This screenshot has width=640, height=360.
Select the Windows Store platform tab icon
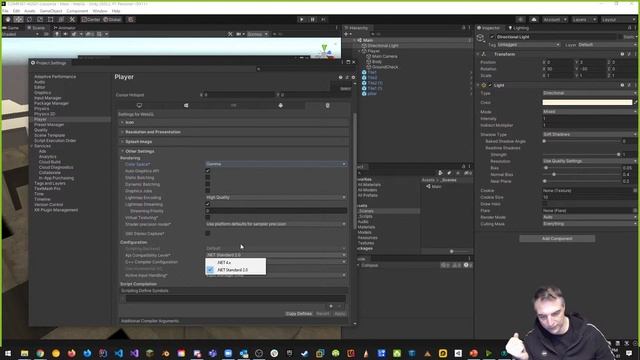pos(186,105)
